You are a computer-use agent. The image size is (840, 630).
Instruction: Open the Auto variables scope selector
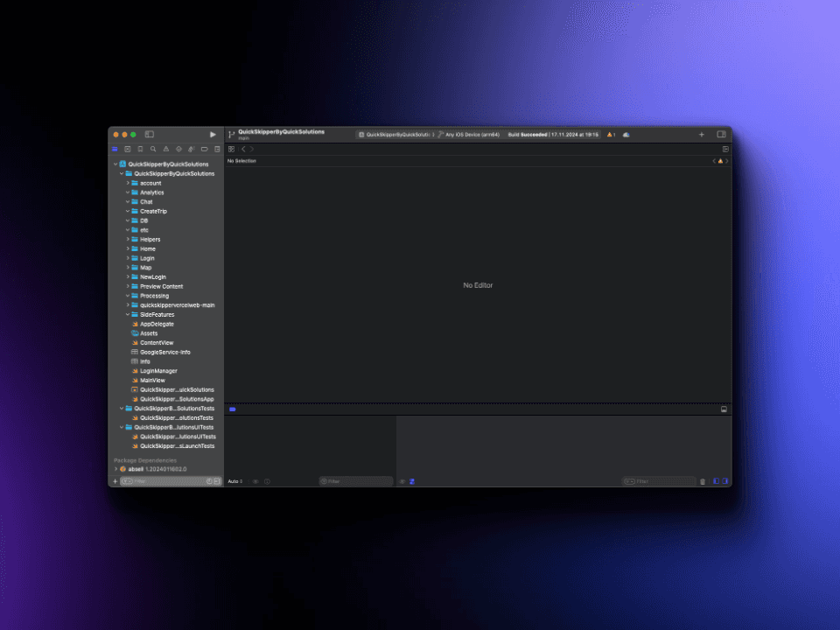coord(235,481)
